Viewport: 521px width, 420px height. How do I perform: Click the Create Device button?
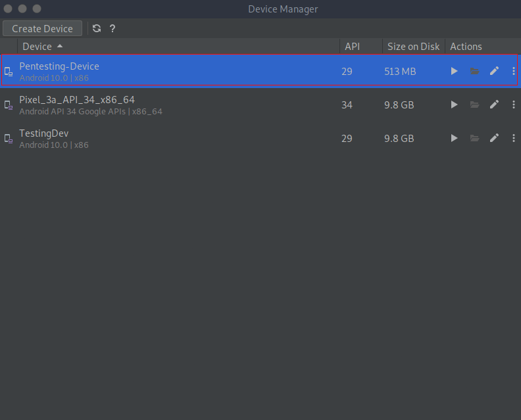42,28
